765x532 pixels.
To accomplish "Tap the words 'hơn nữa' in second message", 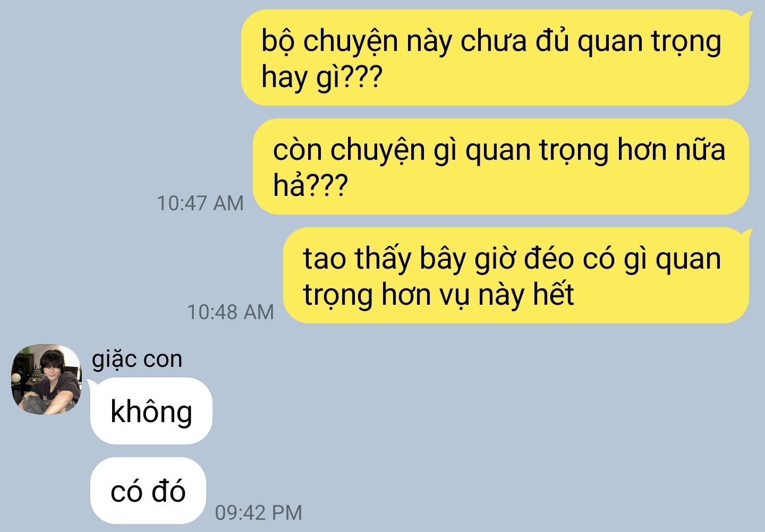I will (671, 150).
